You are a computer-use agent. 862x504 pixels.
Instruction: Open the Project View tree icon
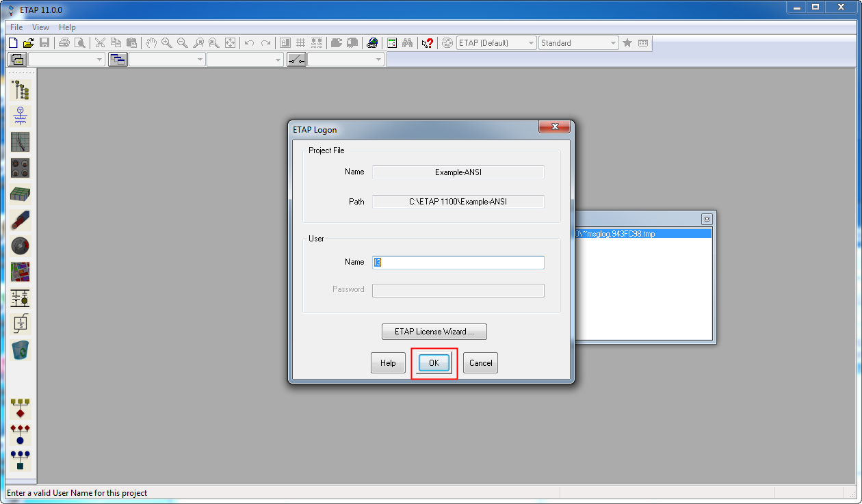20,90
